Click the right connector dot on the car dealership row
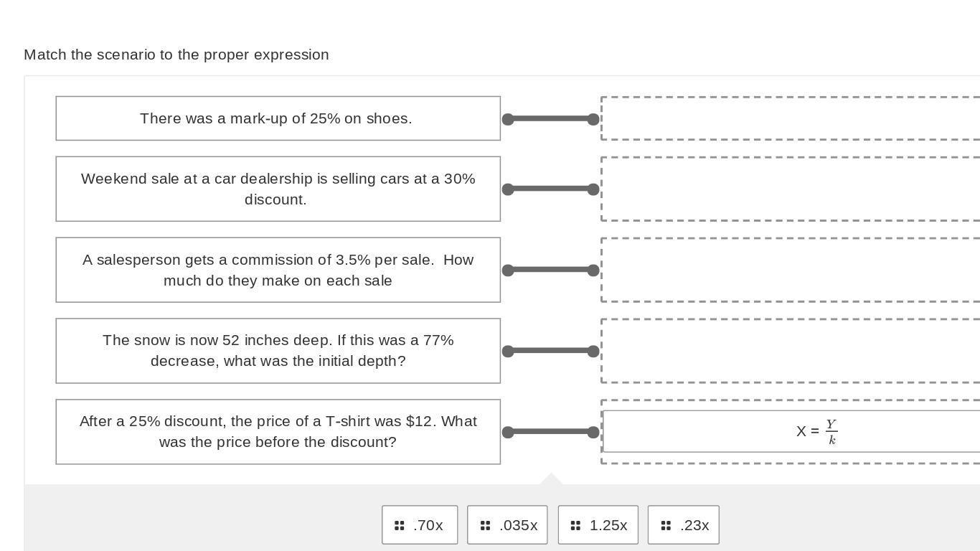980x551 pixels. (593, 189)
